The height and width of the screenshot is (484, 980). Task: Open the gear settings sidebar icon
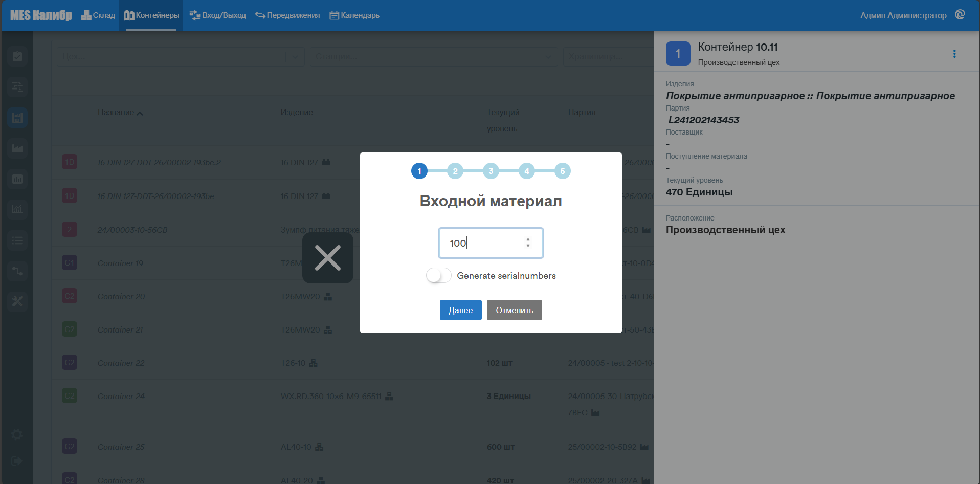tap(17, 435)
